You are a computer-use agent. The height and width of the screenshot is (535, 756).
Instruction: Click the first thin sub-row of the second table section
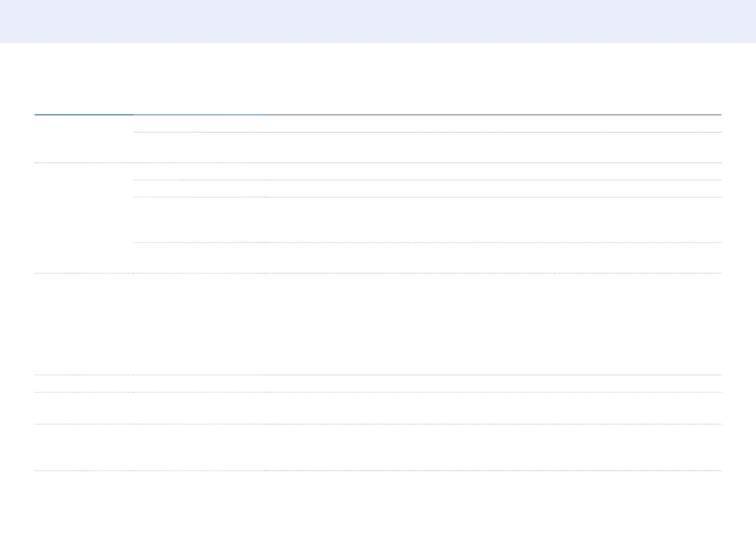427,172
